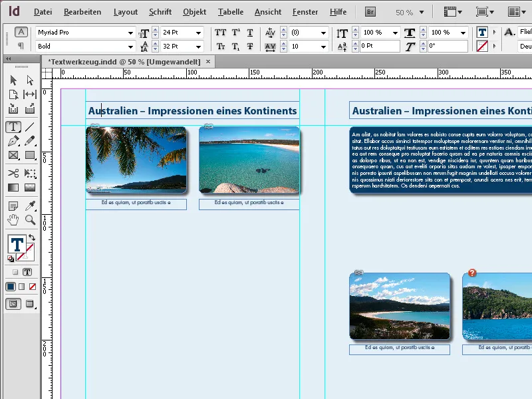The width and height of the screenshot is (532, 399).
Task: Click the Fill color T swatch in control bar
Action: [x=482, y=32]
